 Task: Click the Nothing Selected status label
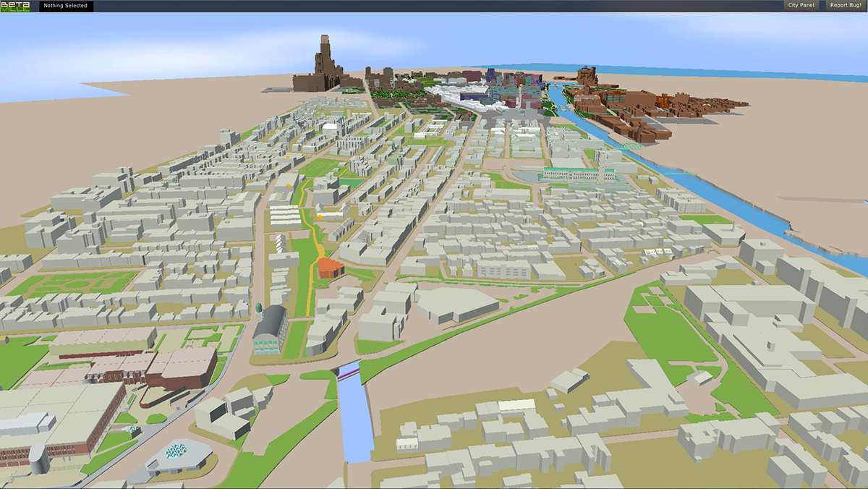65,6
